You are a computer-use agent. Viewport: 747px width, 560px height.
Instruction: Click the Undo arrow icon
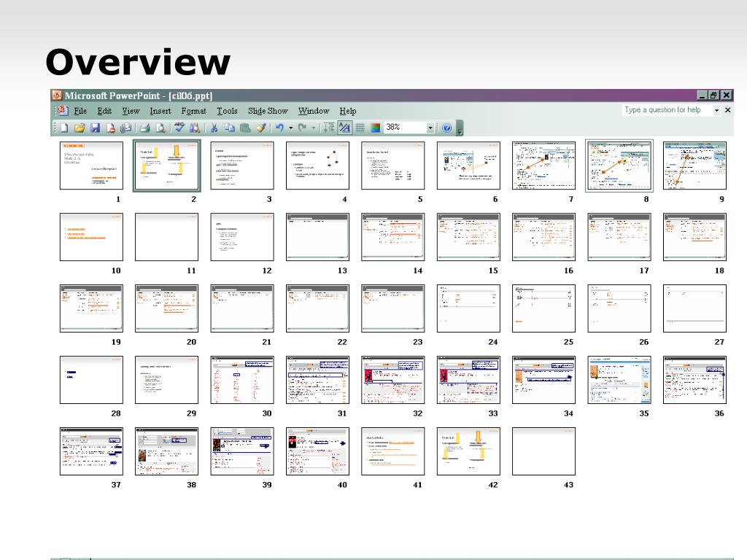click(279, 128)
